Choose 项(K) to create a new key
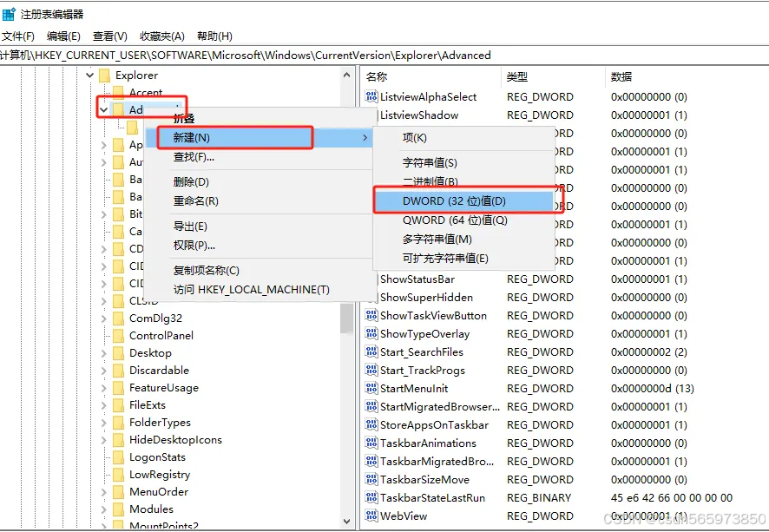Screen dimensions: 769x532 click(x=463, y=138)
